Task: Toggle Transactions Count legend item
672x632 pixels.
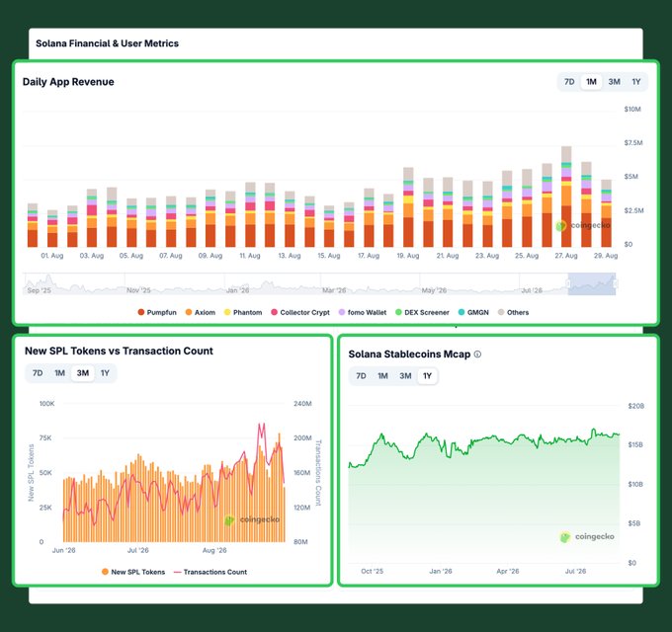Action: pos(210,572)
